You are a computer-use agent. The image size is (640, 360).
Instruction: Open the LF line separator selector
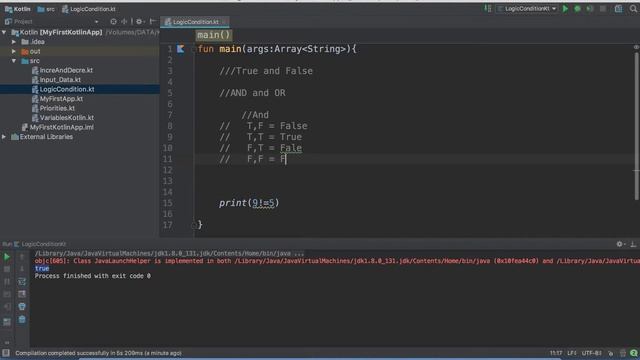click(x=571, y=353)
